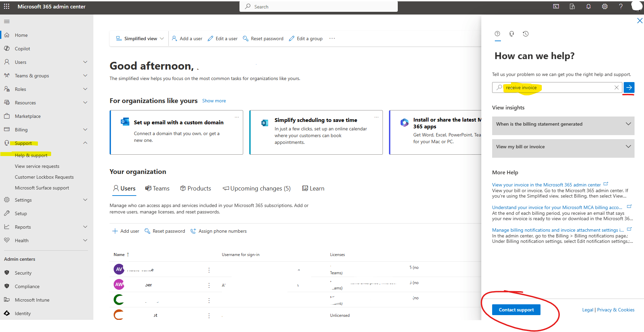Select the headset support icon in help pane
Viewport: 644px width, 332px height.
tap(511, 34)
